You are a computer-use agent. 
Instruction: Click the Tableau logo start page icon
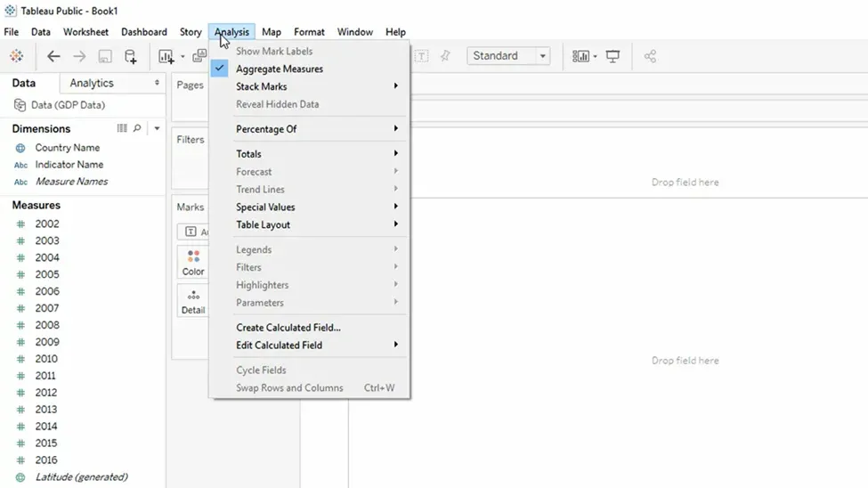[17, 56]
